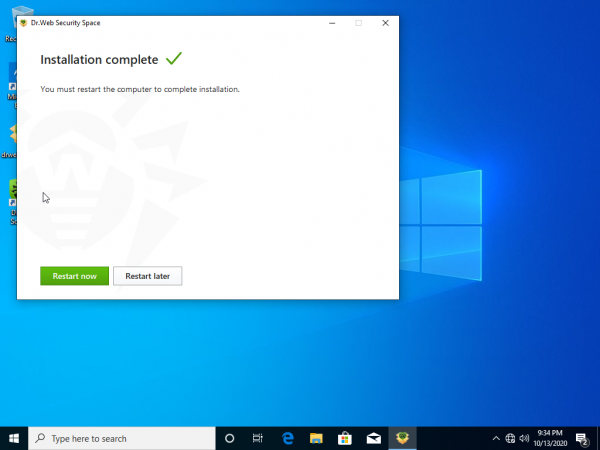The image size is (600, 450).
Task: Open the clock and calendar flyout
Action: tap(551, 438)
